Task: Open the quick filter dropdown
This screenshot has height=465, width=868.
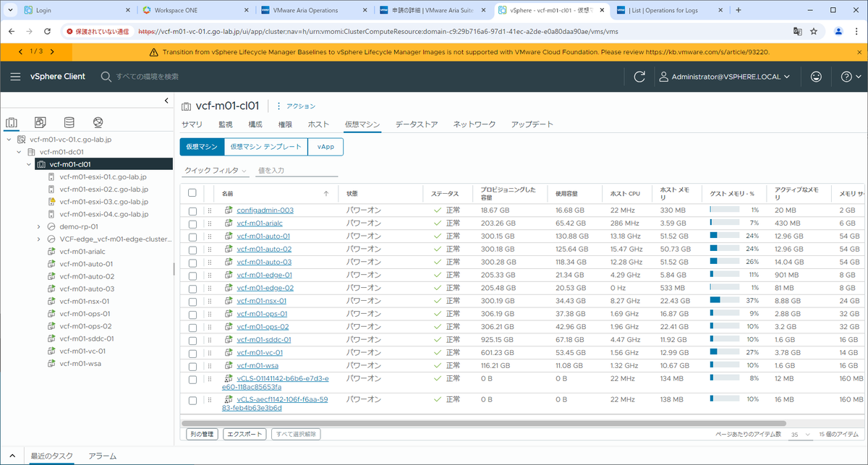Action: coord(216,171)
